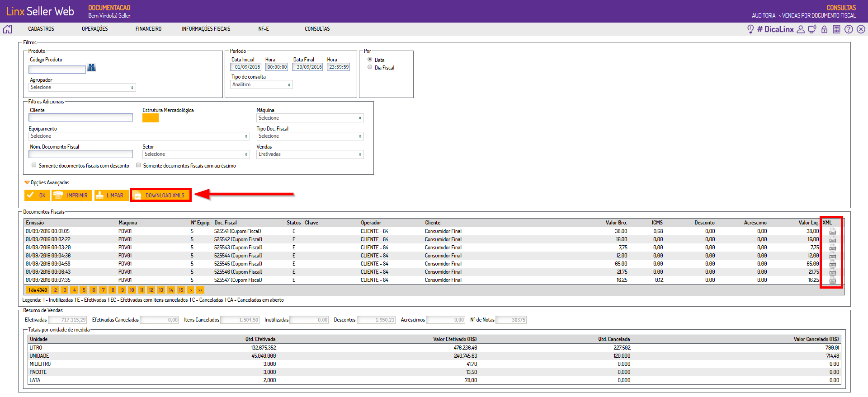Collapse the Opções Avançadas section
868x397 pixels.
click(x=27, y=182)
